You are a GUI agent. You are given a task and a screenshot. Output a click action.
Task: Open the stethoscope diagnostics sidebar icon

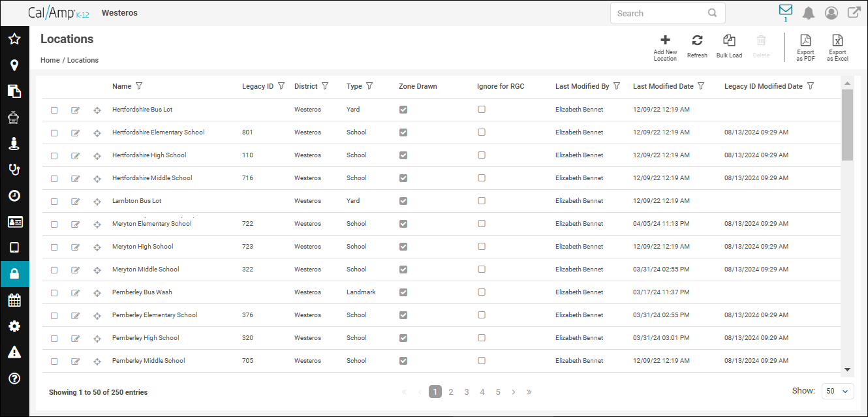tap(14, 170)
